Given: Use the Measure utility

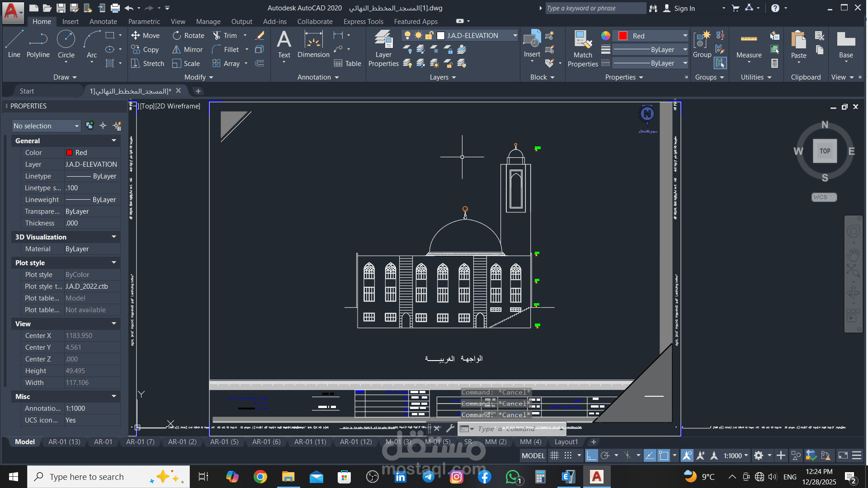Looking at the screenshot, I should click(x=749, y=44).
